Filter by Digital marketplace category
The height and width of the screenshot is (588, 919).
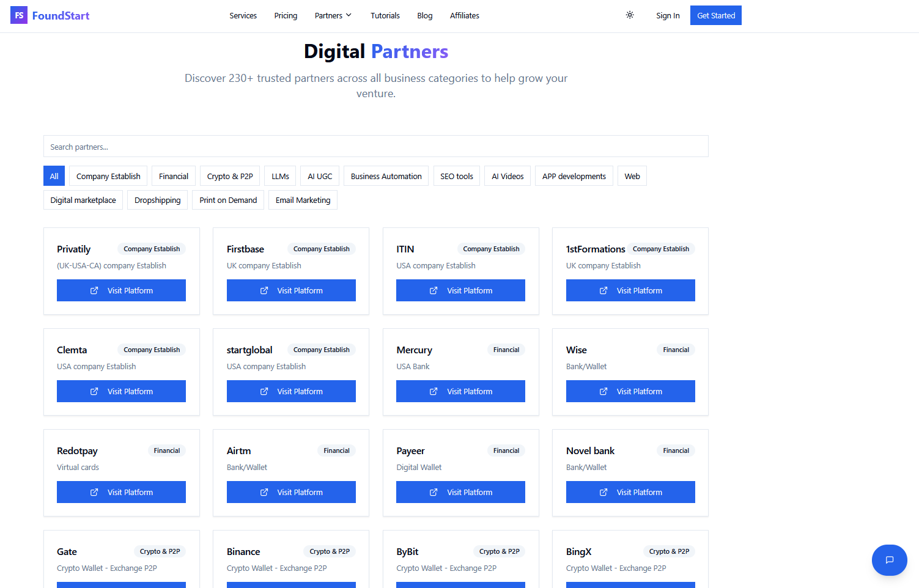coord(83,200)
